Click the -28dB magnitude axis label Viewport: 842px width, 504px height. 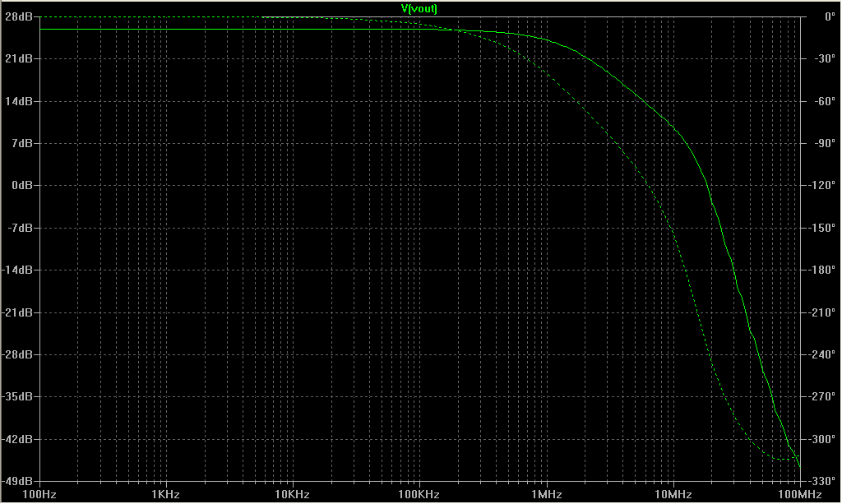point(17,354)
